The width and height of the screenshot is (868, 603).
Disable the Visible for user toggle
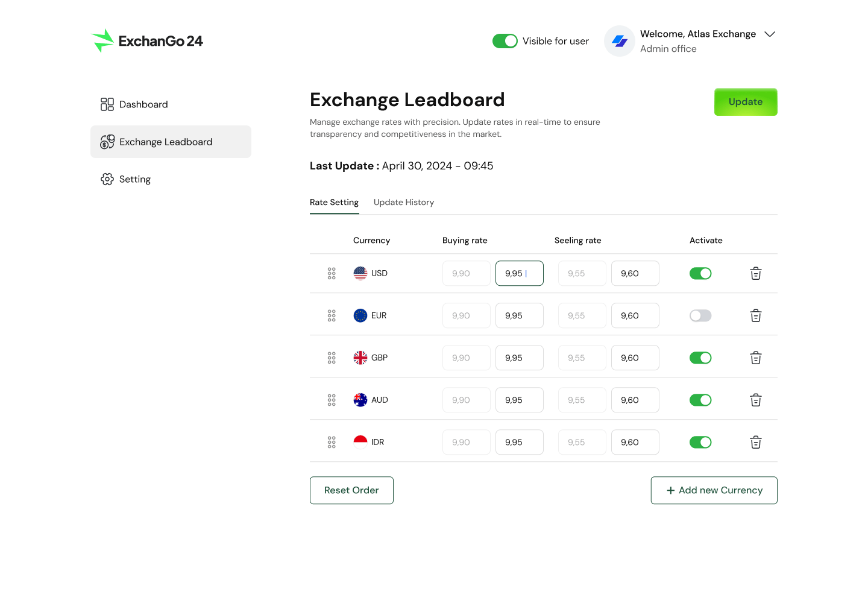[505, 40]
